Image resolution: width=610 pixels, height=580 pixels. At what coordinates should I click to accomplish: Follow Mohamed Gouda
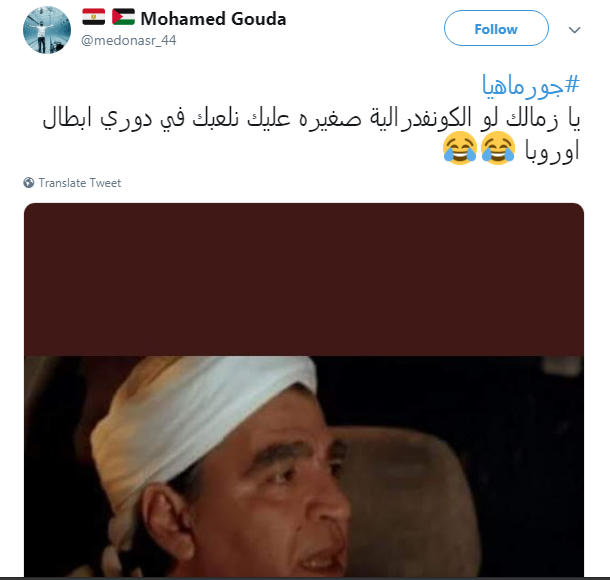click(496, 28)
